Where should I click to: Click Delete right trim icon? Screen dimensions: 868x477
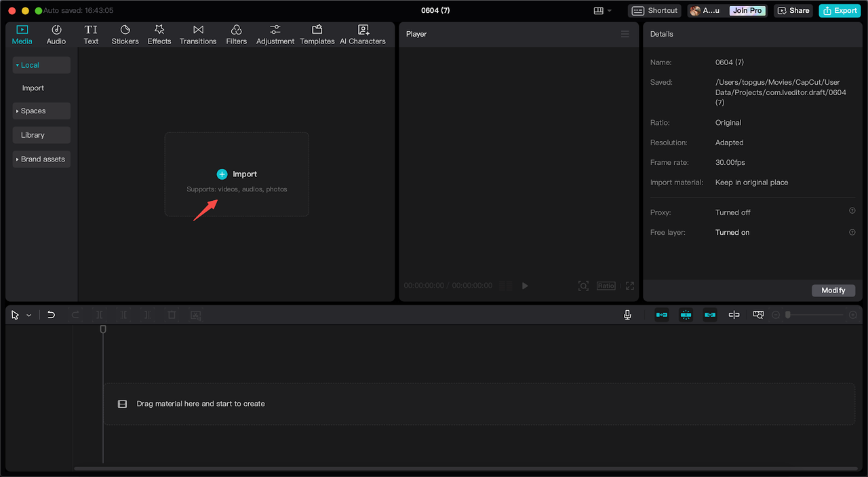147,315
